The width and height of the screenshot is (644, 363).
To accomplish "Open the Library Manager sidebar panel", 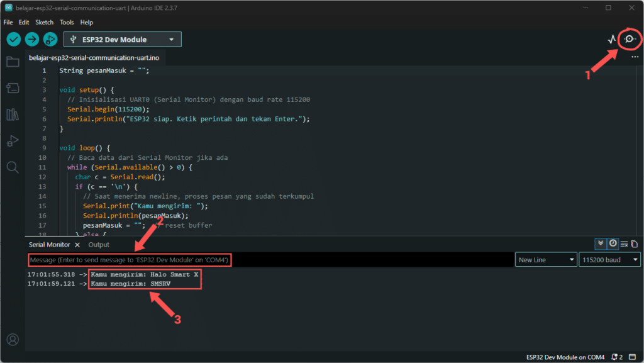I will [x=13, y=114].
